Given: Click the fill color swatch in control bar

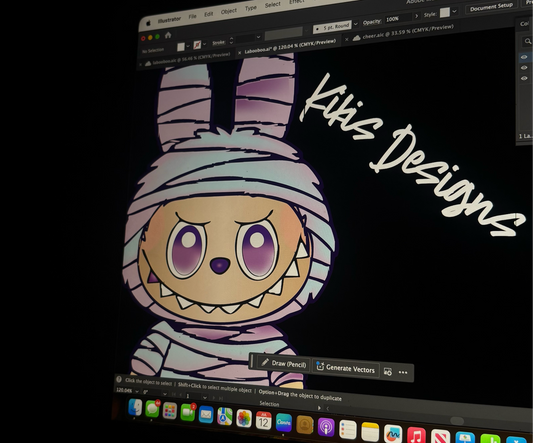Looking at the screenshot, I should click(180, 47).
